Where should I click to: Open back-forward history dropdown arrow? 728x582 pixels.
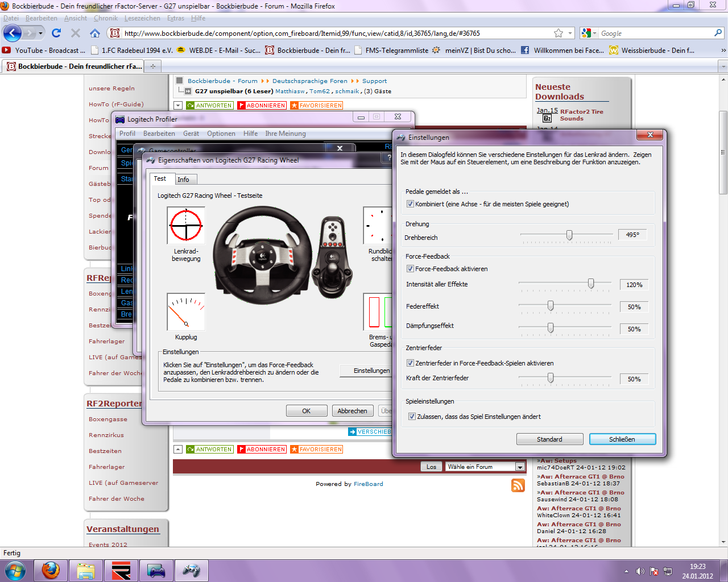[40, 33]
